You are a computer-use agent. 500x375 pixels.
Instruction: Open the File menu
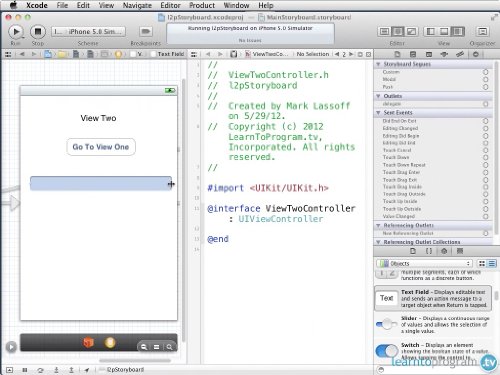coord(62,5)
